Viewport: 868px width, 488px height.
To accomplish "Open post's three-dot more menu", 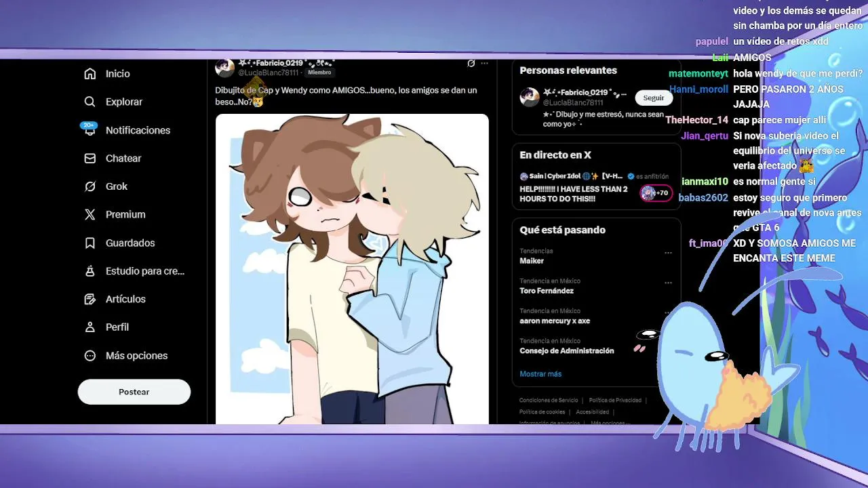I will 484,63.
